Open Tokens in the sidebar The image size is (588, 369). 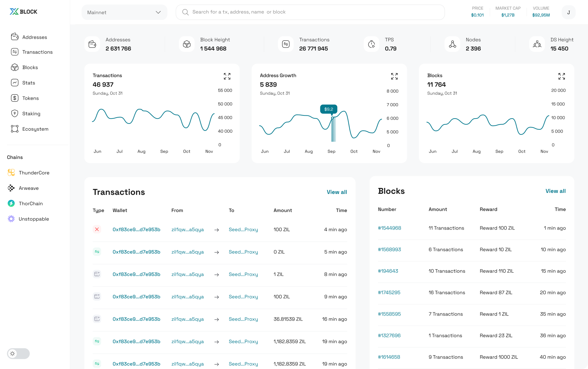tap(25, 98)
